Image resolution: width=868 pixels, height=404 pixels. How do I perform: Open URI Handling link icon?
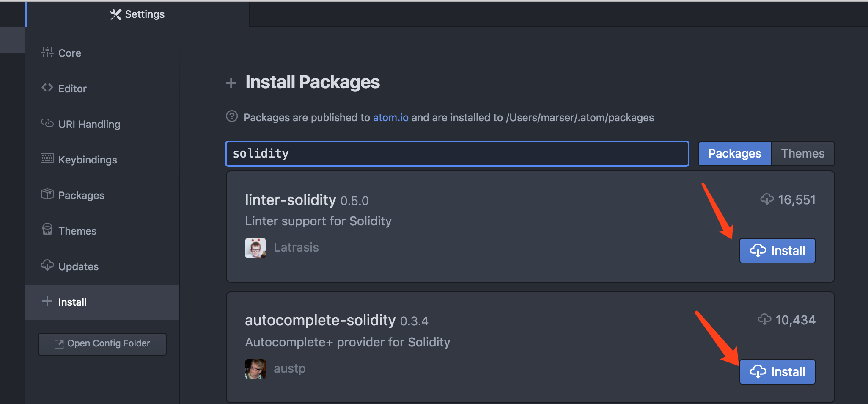point(47,123)
